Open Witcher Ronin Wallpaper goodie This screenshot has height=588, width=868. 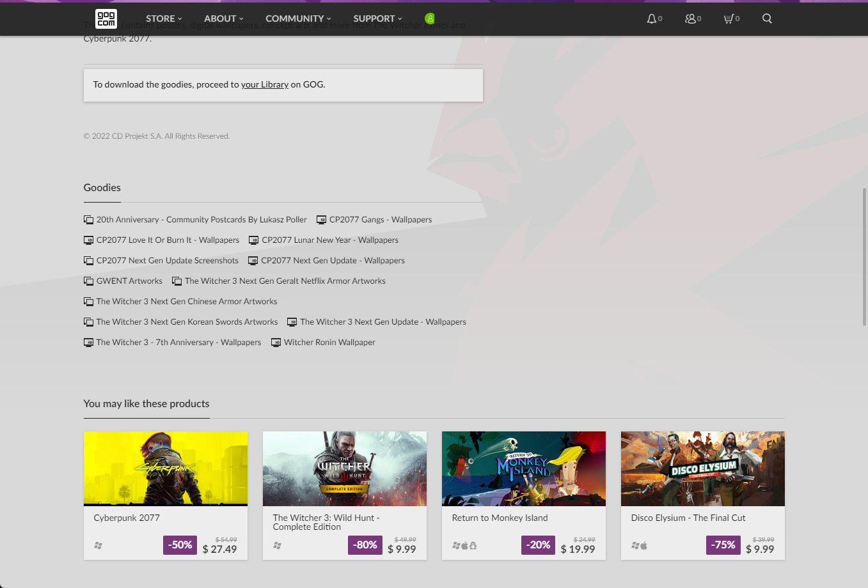pos(329,343)
